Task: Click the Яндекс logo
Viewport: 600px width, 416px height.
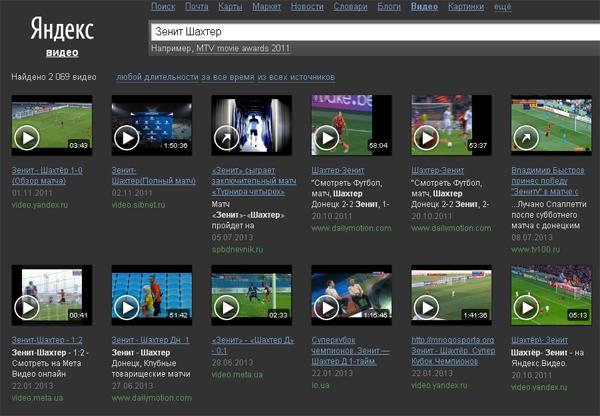Action: tap(62, 26)
